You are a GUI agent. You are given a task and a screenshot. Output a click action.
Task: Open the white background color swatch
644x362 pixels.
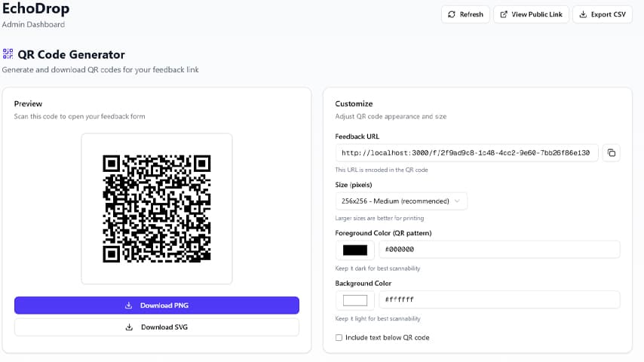[355, 300]
